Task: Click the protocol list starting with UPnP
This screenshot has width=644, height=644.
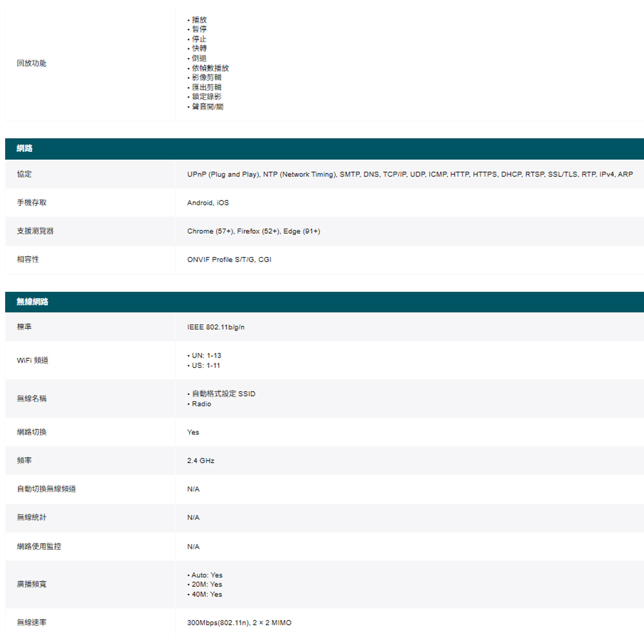Action: 410,175
